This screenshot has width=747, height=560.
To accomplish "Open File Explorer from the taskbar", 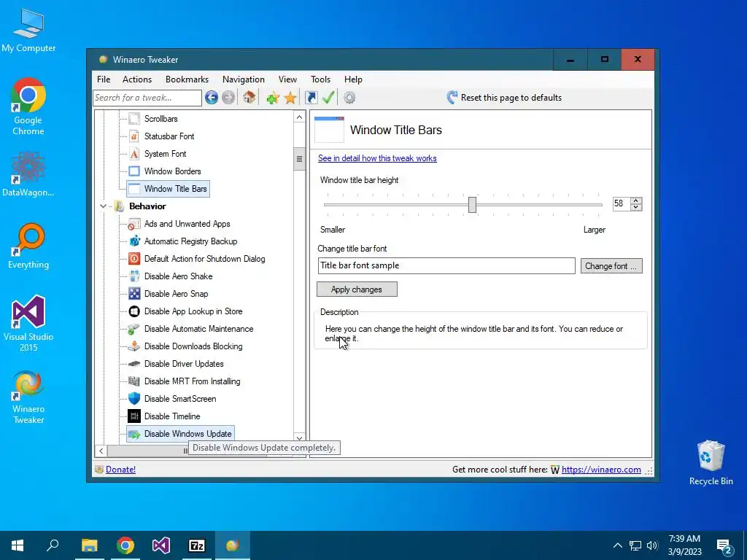I will 90,545.
